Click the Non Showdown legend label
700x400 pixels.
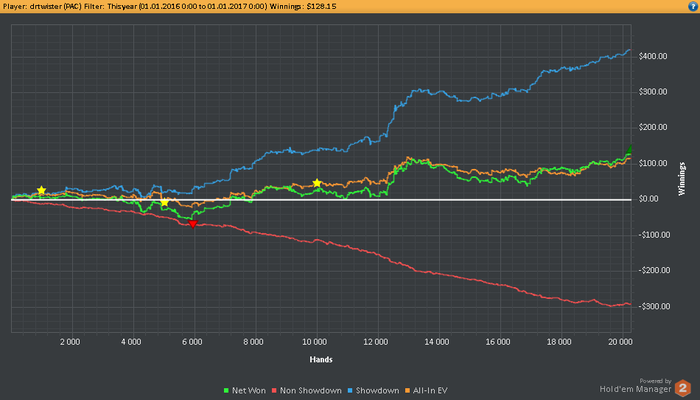[x=311, y=391]
